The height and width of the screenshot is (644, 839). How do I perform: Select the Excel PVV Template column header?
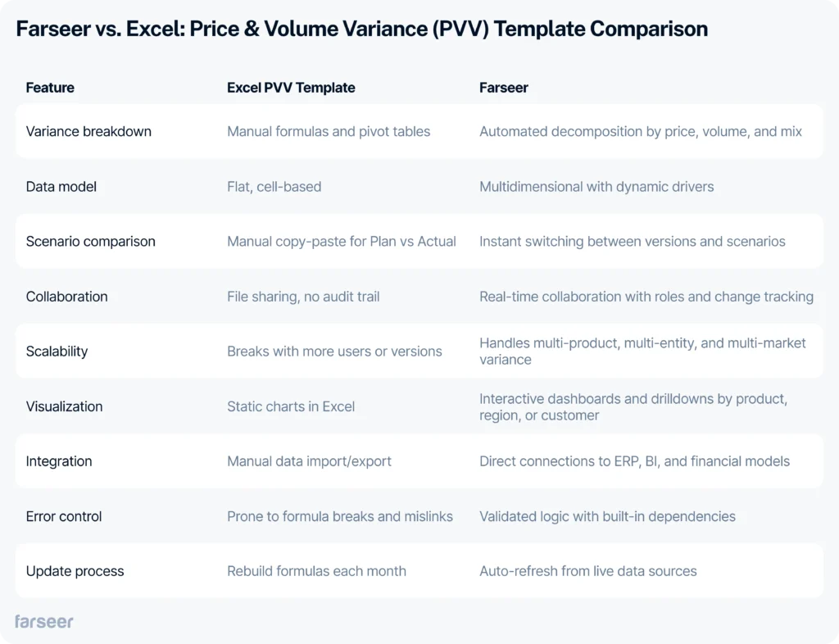click(291, 88)
